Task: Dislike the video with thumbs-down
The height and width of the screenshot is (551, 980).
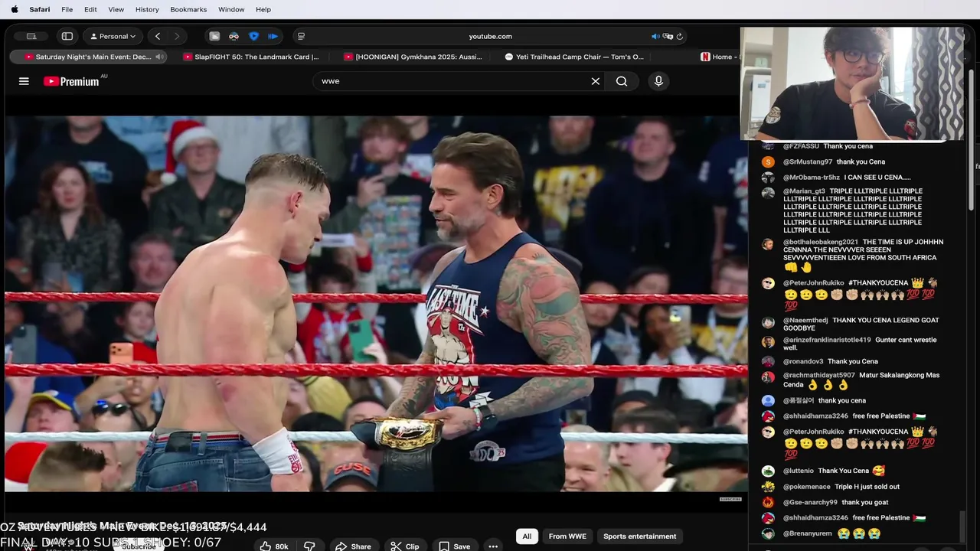Action: pos(309,546)
